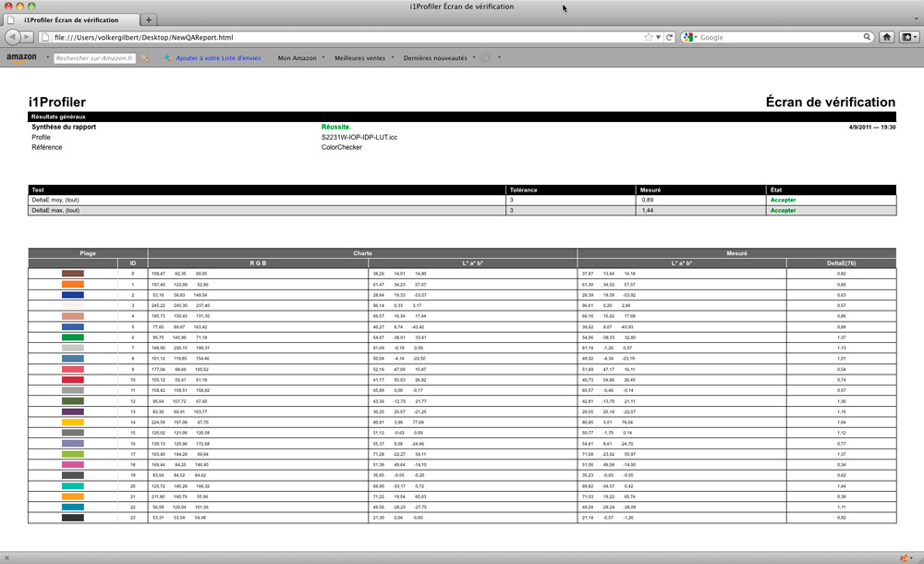The height and width of the screenshot is (564, 924).
Task: Click the Plage column header
Action: 88,253
